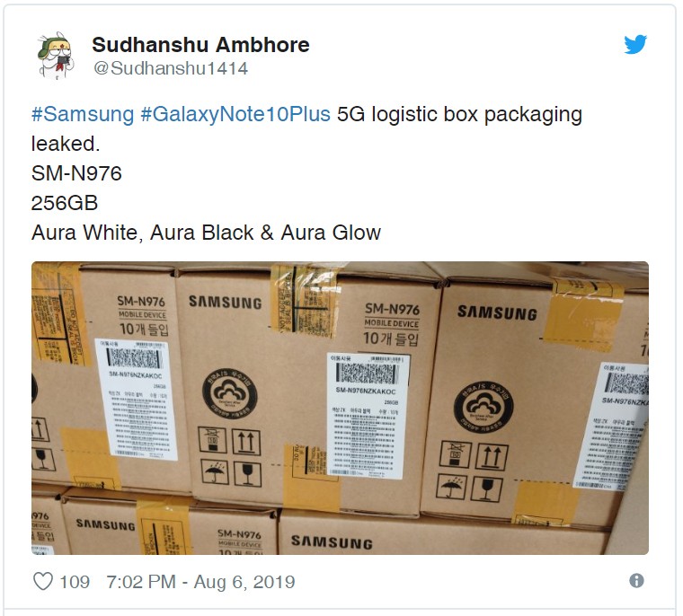Visit the @Sudhanshu1414 handle

pyautogui.click(x=171, y=68)
